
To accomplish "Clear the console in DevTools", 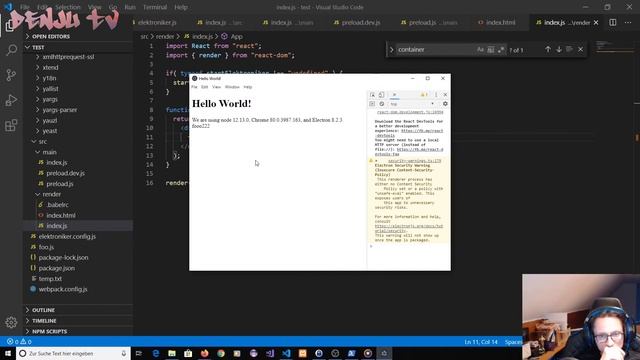I will (x=382, y=104).
